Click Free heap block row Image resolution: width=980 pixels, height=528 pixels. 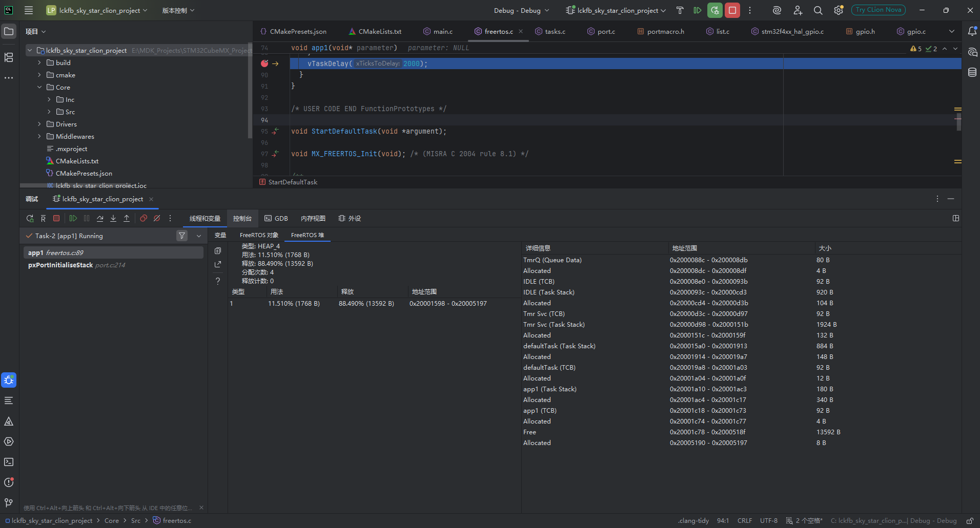741,432
